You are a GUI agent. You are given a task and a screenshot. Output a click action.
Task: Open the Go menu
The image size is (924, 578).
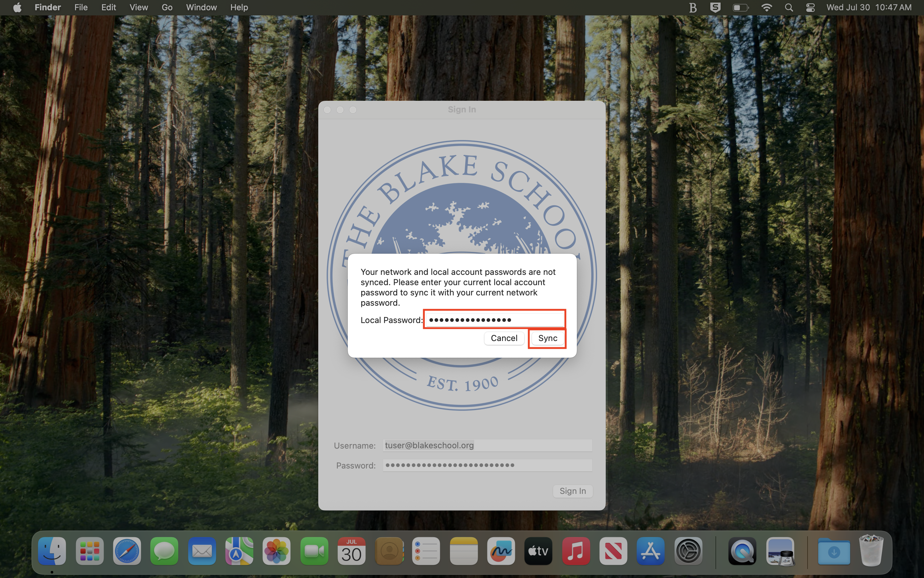tap(167, 7)
